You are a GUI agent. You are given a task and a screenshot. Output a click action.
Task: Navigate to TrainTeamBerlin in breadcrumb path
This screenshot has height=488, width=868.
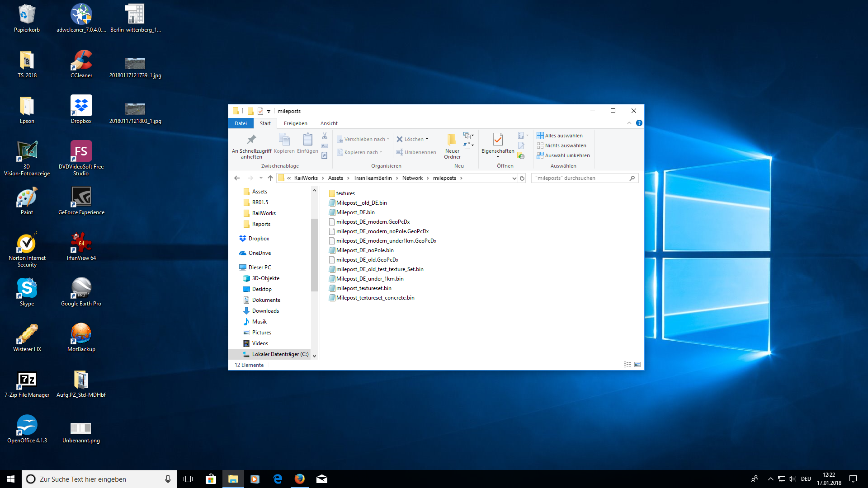click(x=373, y=178)
